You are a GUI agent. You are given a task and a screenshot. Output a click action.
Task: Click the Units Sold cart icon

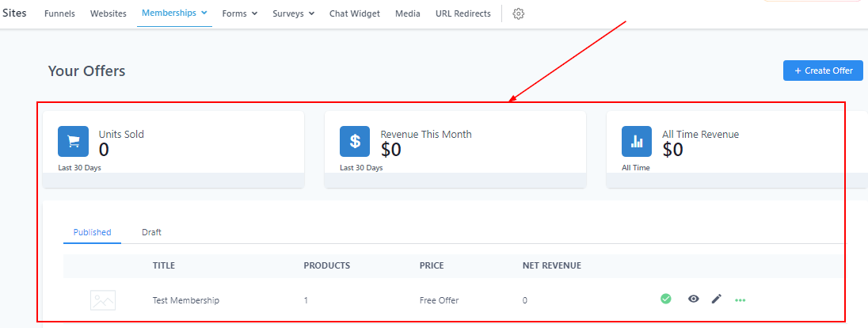point(73,141)
